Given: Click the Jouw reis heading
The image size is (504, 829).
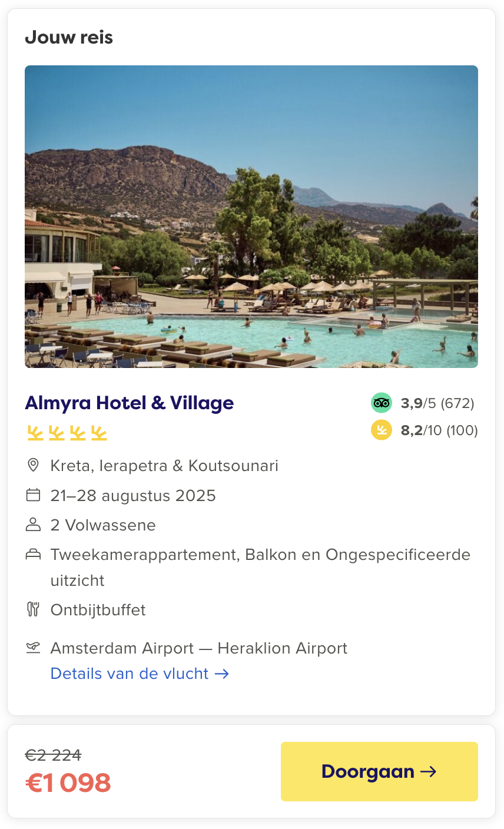Looking at the screenshot, I should 69,37.
